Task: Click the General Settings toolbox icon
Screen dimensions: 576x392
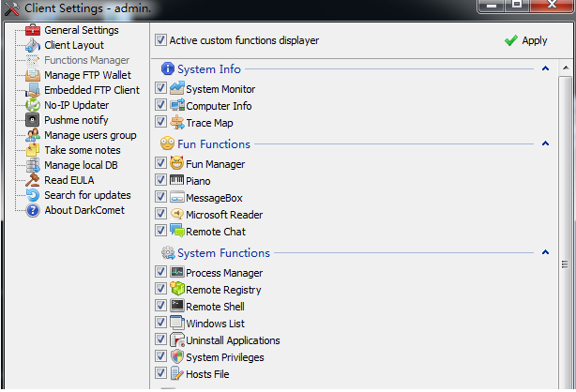Action: 33,30
